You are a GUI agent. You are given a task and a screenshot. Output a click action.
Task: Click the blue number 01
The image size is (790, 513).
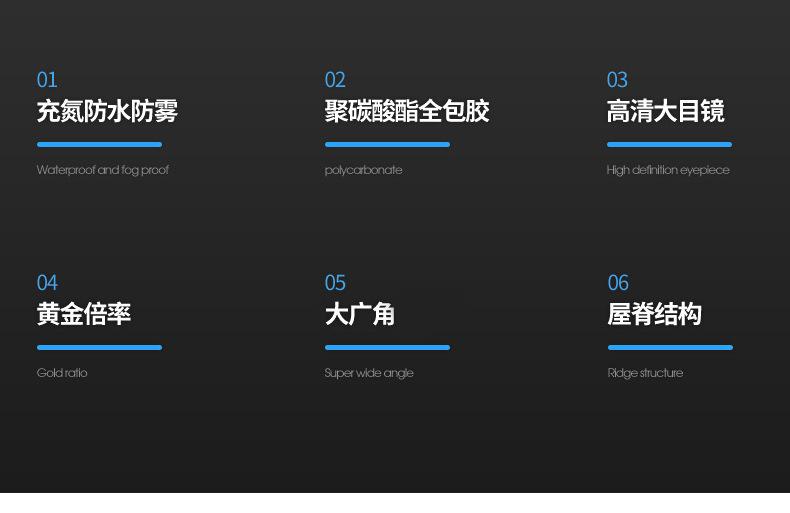[47, 80]
